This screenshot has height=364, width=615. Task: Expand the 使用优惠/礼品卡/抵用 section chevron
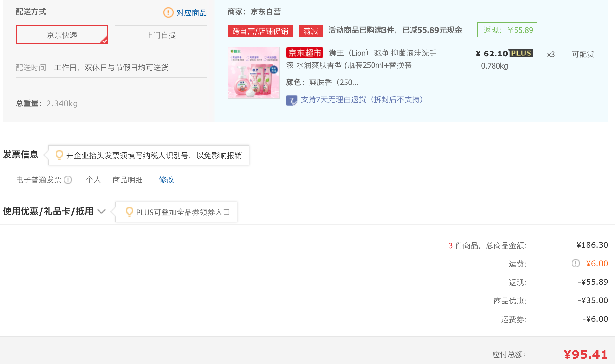point(101,211)
